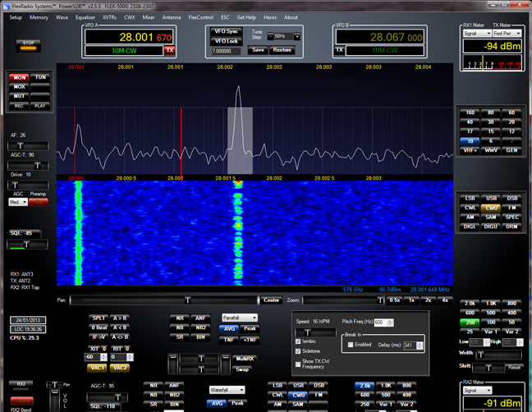Click the Pan slider track
This screenshot has width=532, height=412.
pyautogui.click(x=163, y=300)
